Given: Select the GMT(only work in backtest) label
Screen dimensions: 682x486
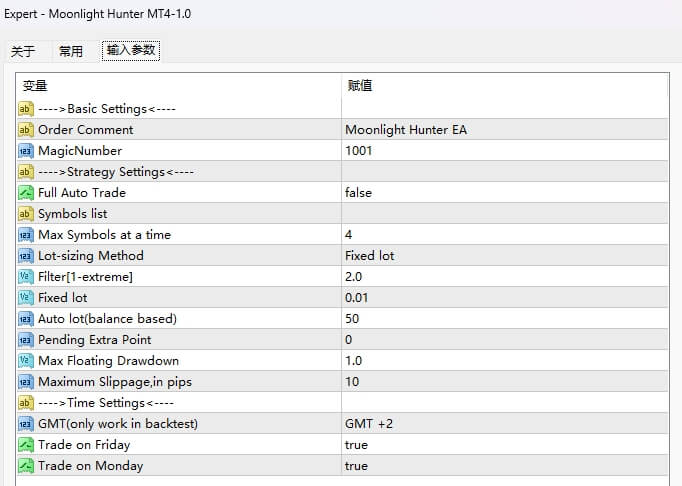Looking at the screenshot, I should (x=118, y=424).
